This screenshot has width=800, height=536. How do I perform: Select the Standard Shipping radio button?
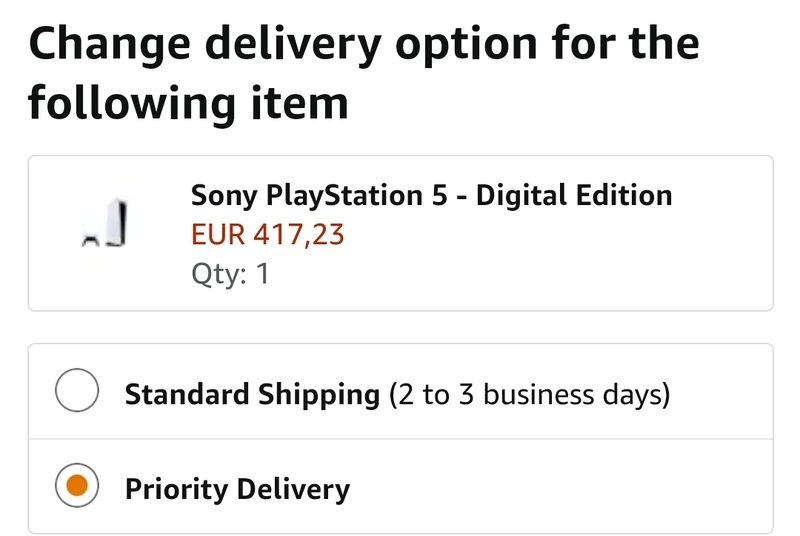(77, 392)
